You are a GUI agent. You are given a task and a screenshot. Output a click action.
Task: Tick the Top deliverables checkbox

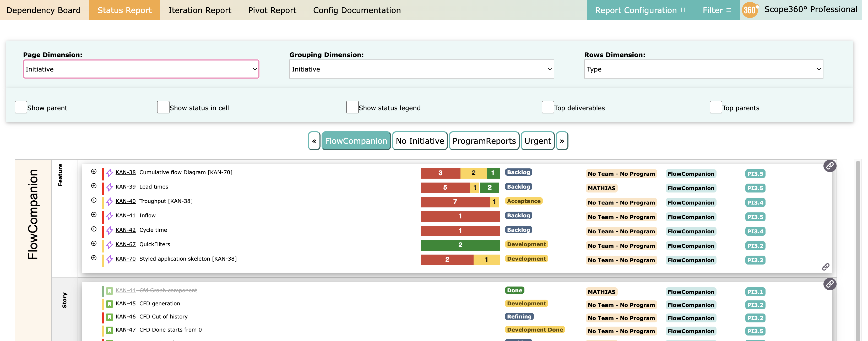tap(547, 107)
